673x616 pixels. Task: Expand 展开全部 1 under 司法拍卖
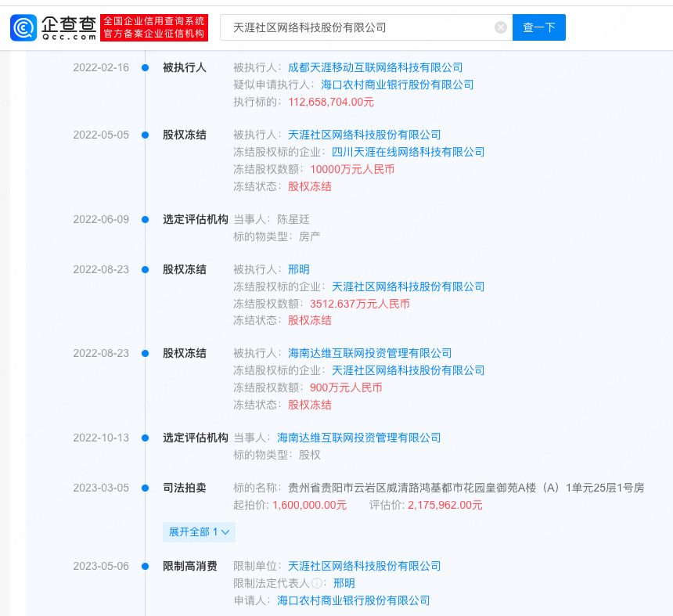pos(199,532)
